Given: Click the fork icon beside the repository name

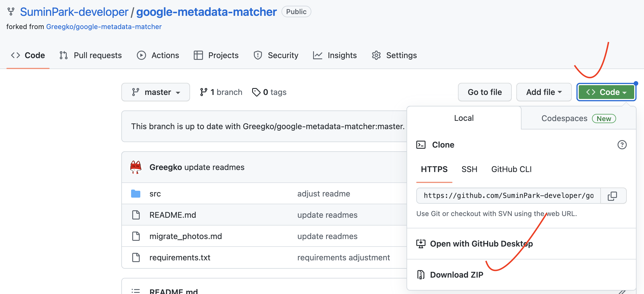Looking at the screenshot, I should tap(11, 12).
